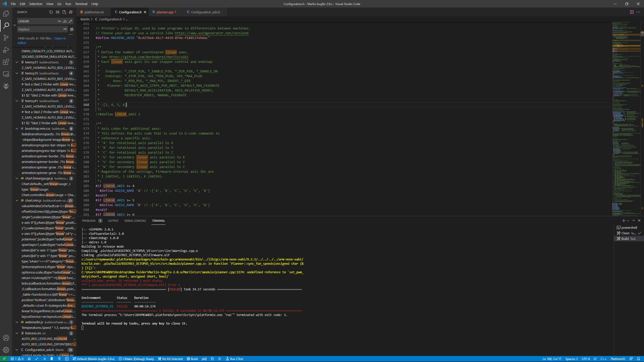Open the Extensions view
This screenshot has width=644, height=362.
click(x=6, y=62)
